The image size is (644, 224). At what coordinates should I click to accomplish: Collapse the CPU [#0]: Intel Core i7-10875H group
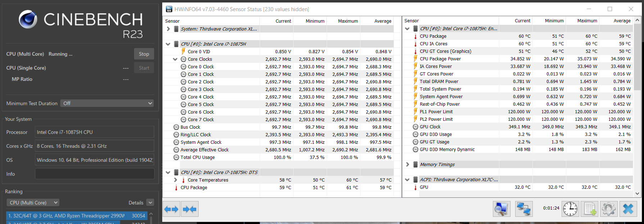(168, 44)
